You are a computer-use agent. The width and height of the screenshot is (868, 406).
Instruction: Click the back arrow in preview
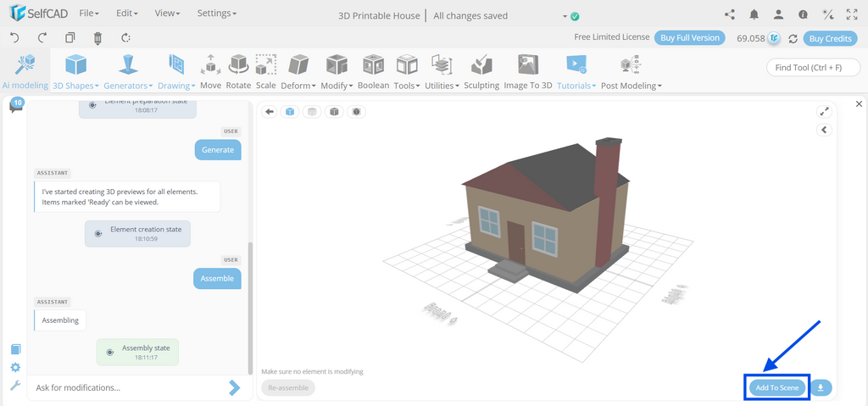click(270, 112)
